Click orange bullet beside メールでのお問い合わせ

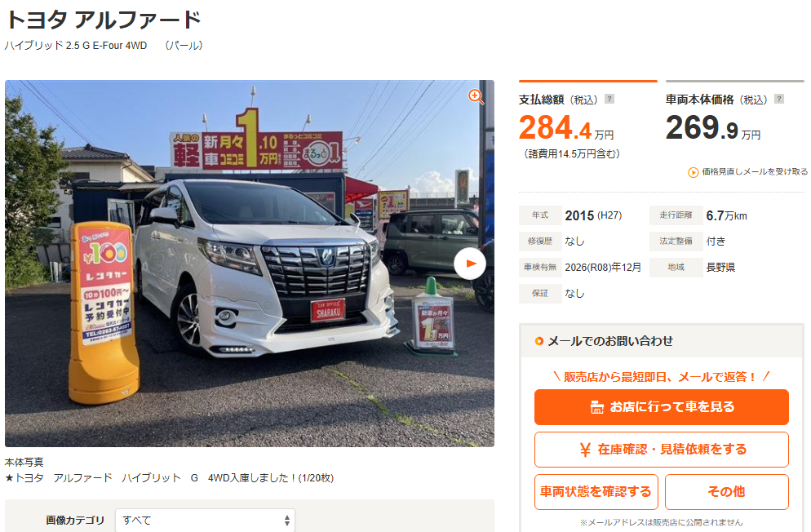(539, 341)
